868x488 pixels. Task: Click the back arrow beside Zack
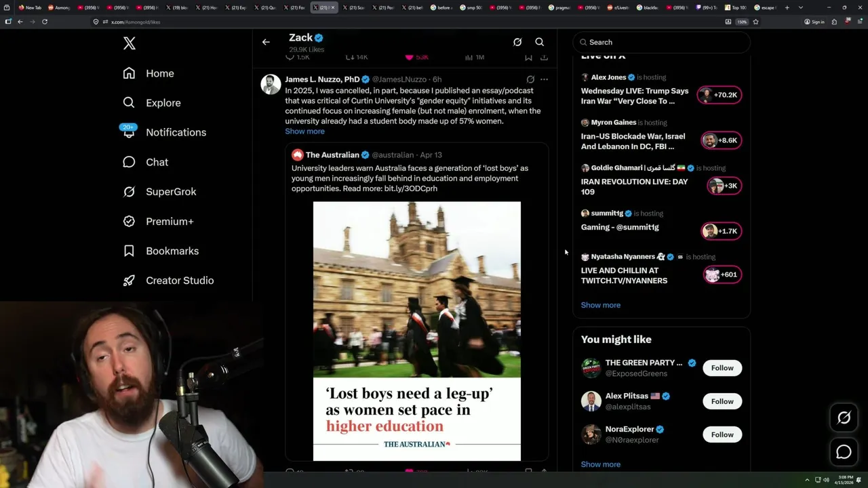point(266,42)
